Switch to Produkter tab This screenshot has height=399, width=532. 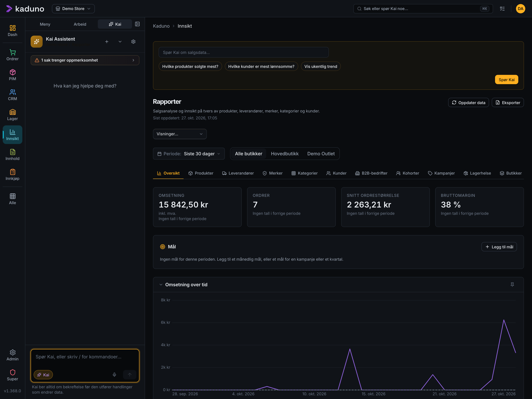[x=201, y=173]
